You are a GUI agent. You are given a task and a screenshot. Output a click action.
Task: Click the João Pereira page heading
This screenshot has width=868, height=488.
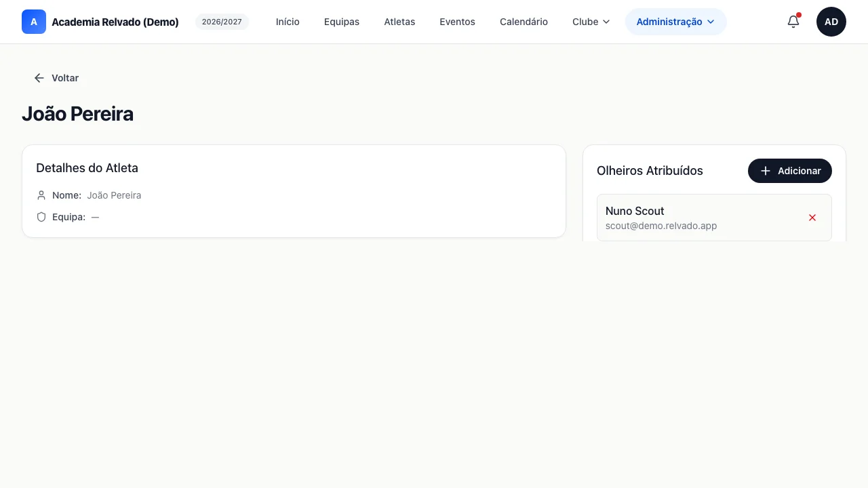[x=77, y=114]
